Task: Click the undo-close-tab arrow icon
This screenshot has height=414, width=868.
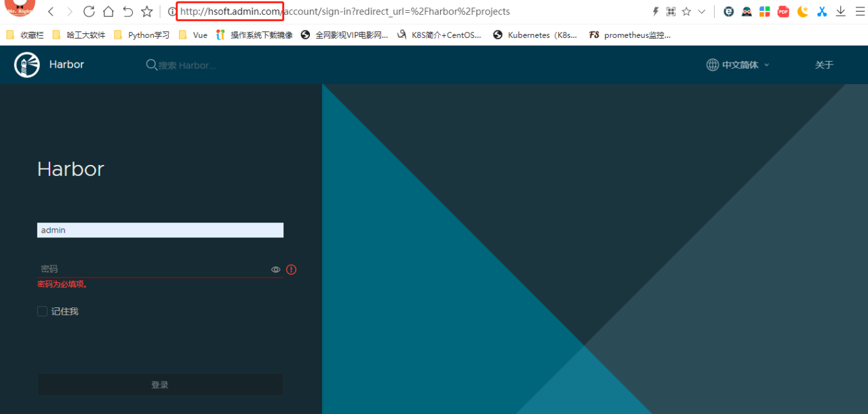Action: click(127, 12)
